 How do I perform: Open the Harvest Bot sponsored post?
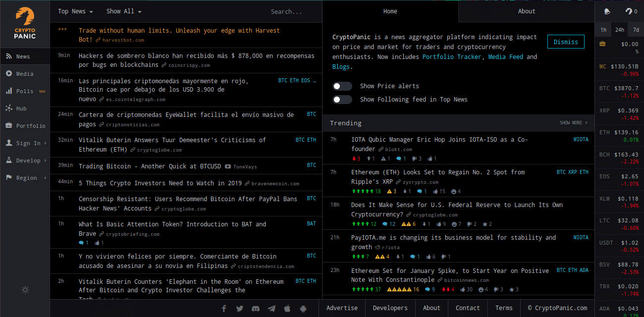pos(179,35)
